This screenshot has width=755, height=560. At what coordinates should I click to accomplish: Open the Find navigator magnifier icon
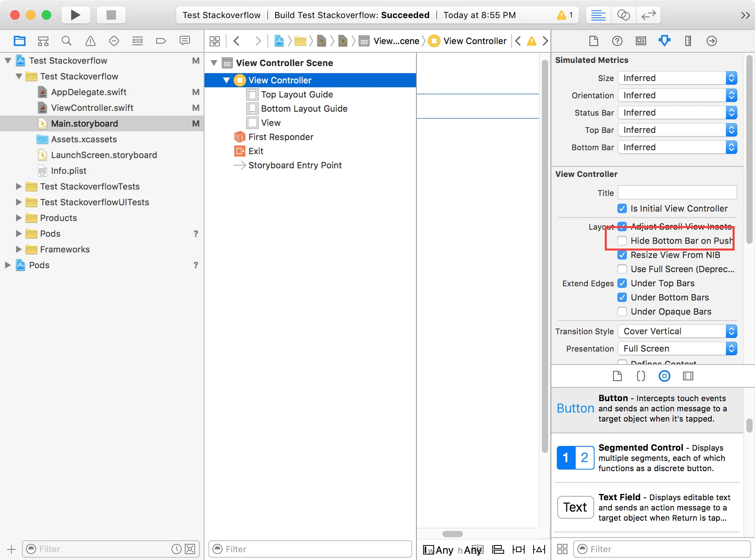[66, 41]
